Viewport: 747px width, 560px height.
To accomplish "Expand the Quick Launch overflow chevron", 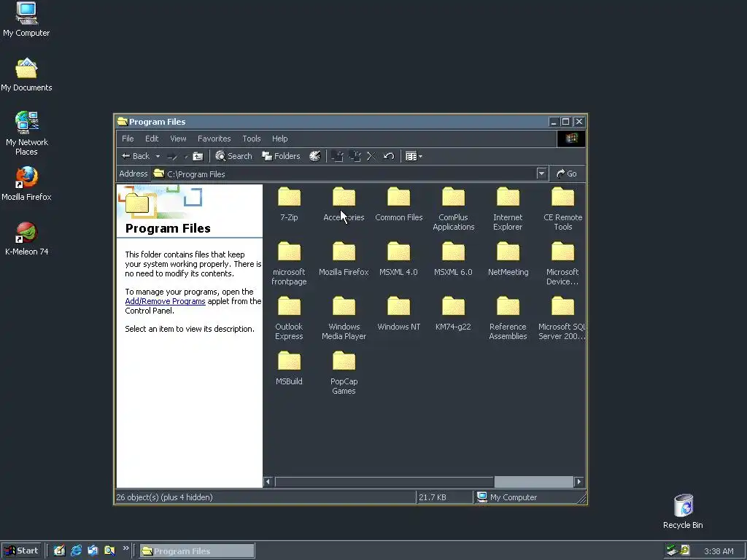I will (125, 548).
